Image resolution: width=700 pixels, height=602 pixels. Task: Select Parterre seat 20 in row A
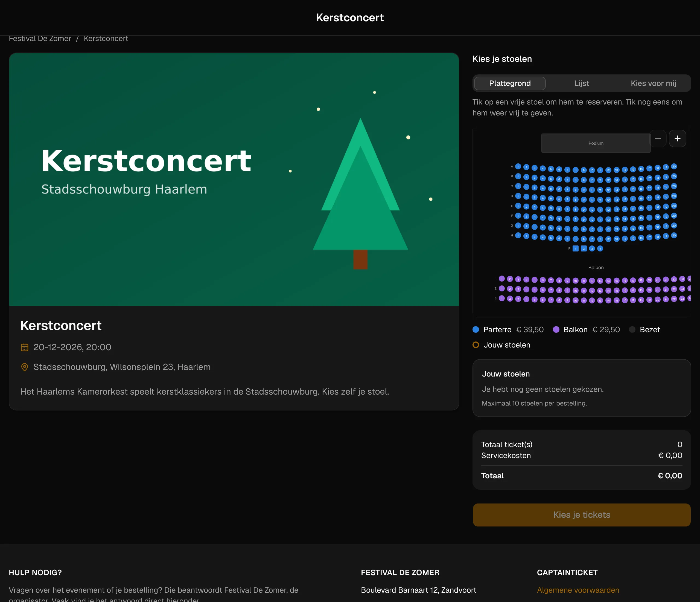click(674, 167)
